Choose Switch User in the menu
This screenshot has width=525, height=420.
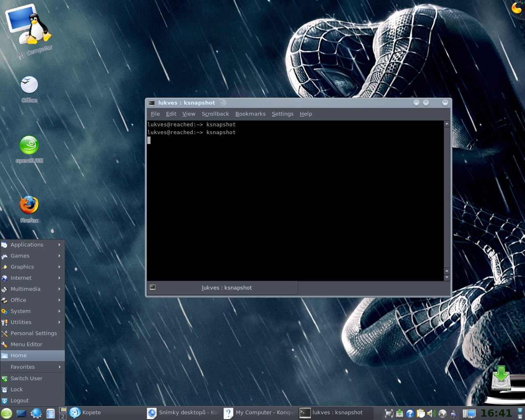[x=32, y=379]
